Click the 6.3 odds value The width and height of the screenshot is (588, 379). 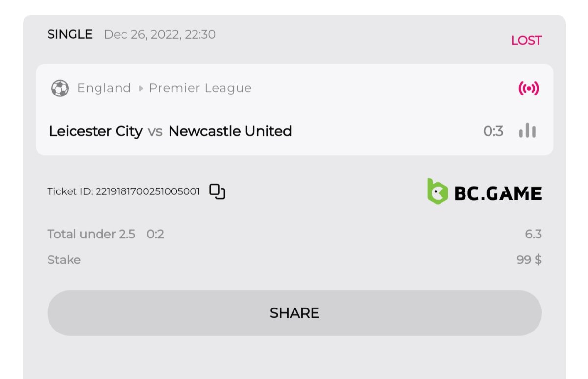(533, 234)
